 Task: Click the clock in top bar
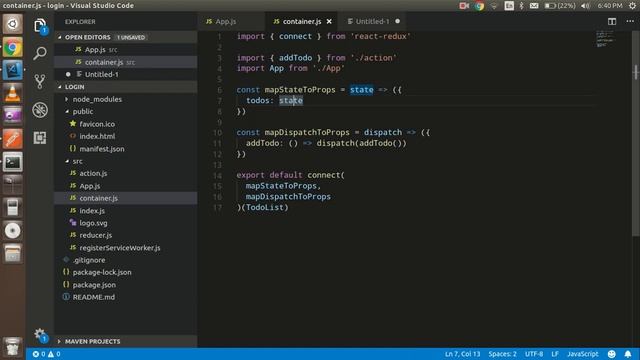click(x=610, y=6)
